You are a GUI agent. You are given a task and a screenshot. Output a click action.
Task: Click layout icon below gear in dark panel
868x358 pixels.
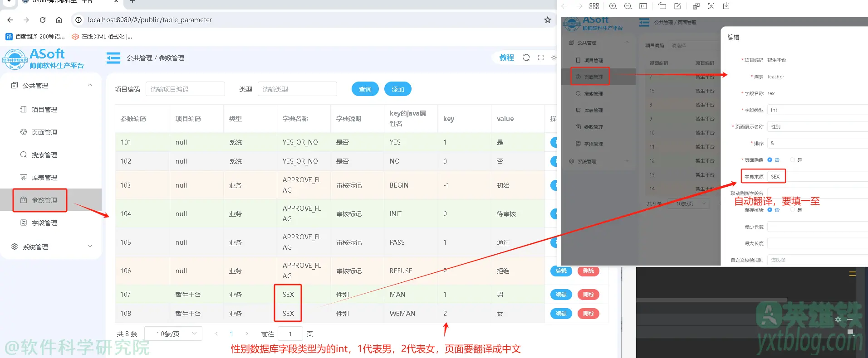click(x=850, y=332)
